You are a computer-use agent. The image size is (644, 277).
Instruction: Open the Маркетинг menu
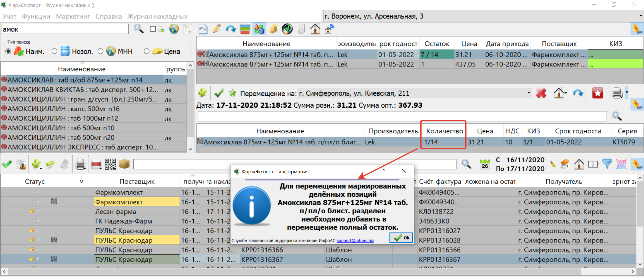tap(73, 16)
